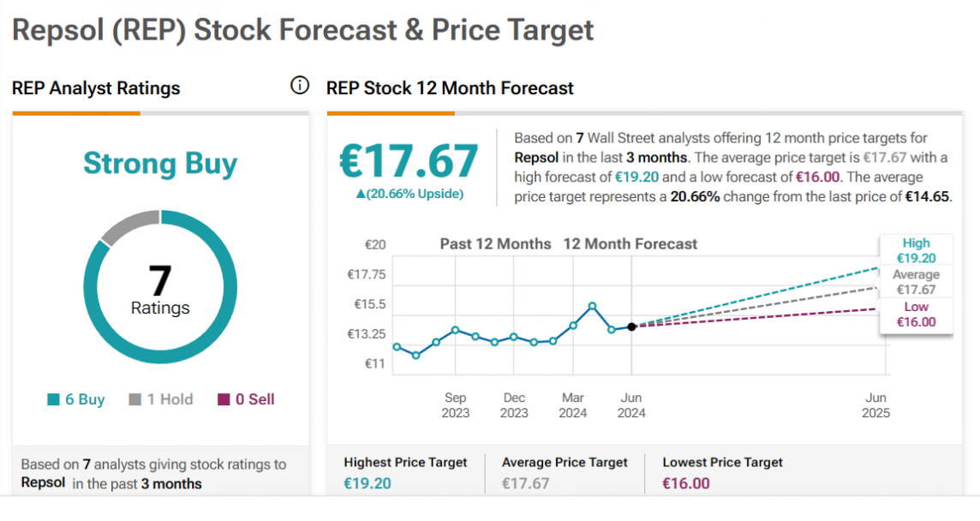Screen dimensions: 980x521
Task: Click the black current-price dot on chart
Action: (631, 326)
